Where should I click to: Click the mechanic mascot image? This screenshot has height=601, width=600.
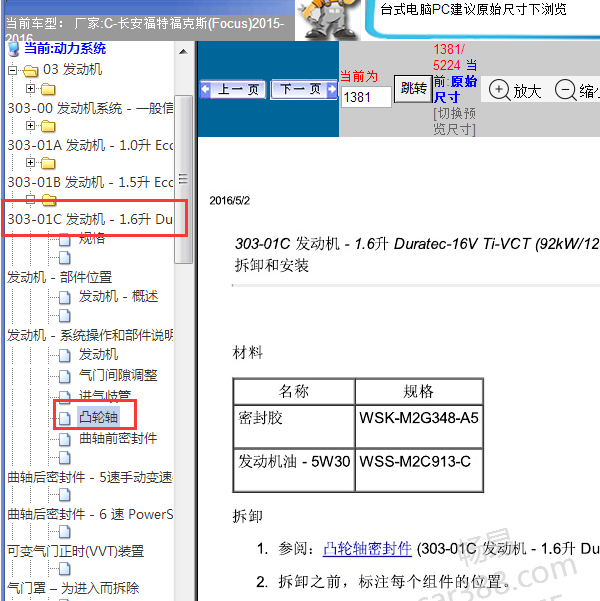[x=329, y=19]
